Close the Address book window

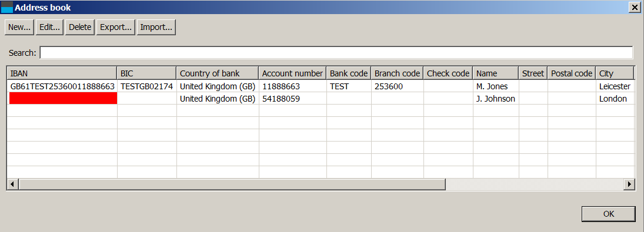[x=633, y=7]
